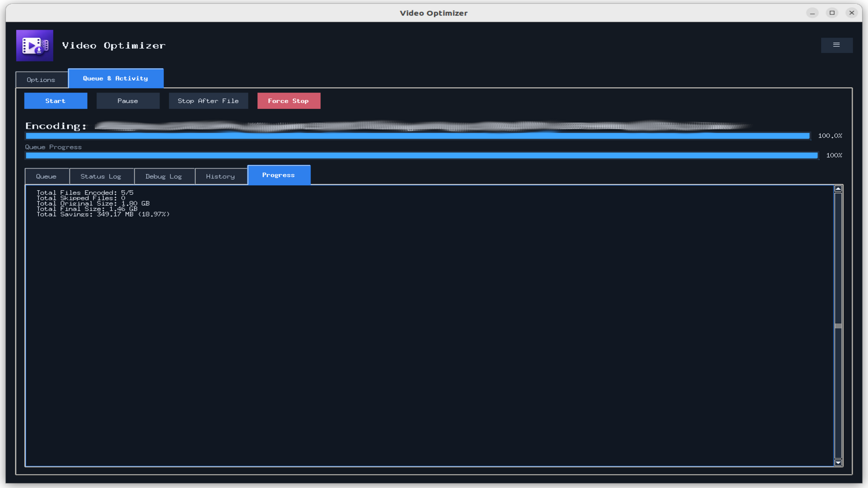Click the Queue Progress bar

tap(422, 155)
